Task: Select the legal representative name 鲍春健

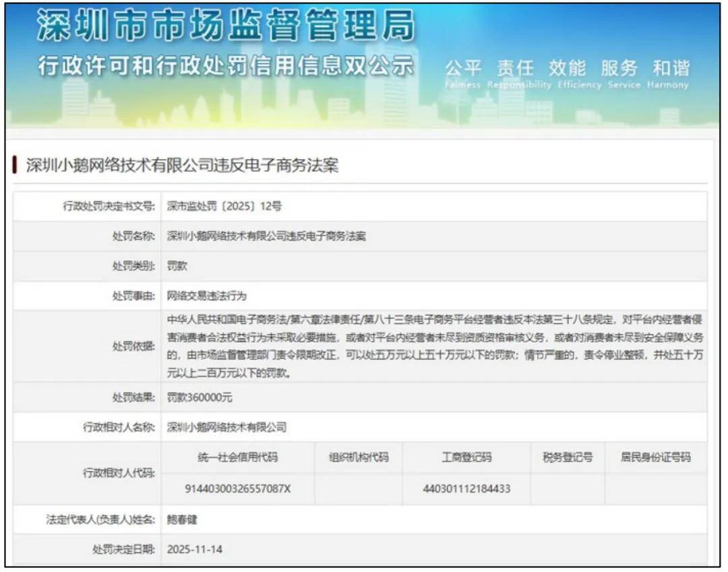Action: tap(182, 519)
